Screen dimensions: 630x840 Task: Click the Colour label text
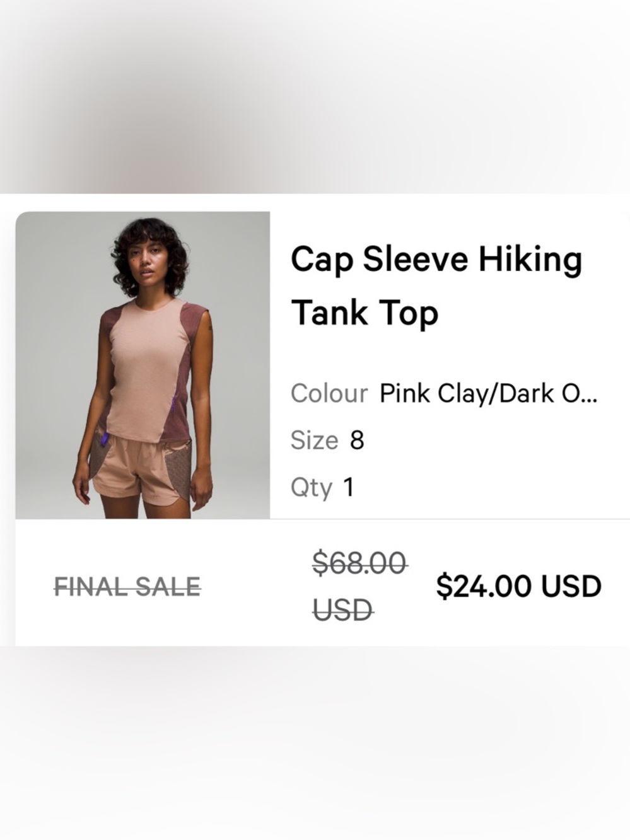pyautogui.click(x=328, y=394)
